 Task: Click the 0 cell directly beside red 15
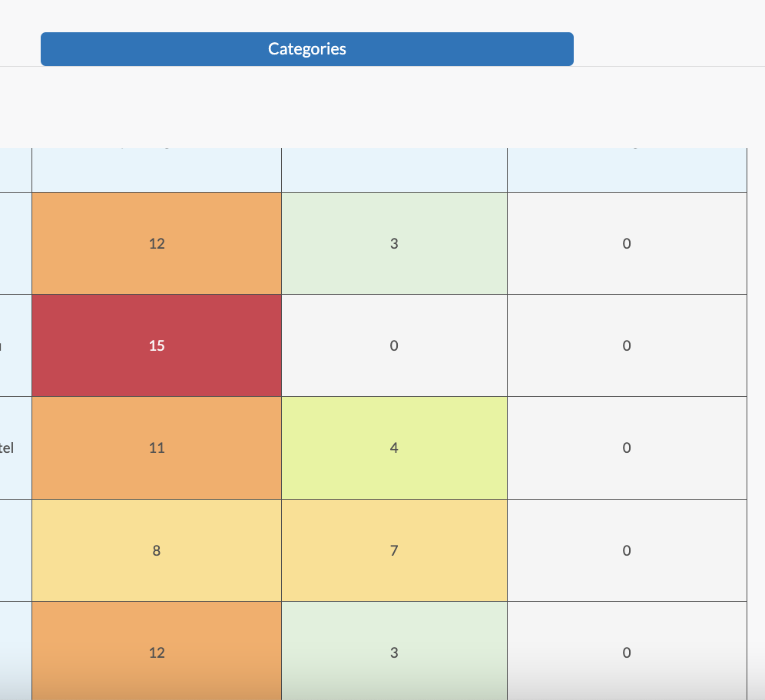pos(394,345)
